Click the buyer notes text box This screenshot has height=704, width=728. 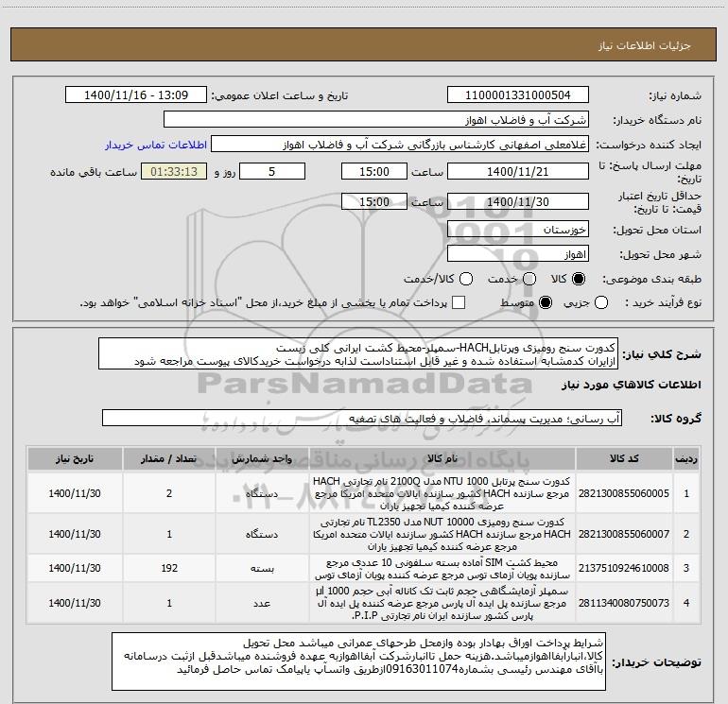pos(359,661)
